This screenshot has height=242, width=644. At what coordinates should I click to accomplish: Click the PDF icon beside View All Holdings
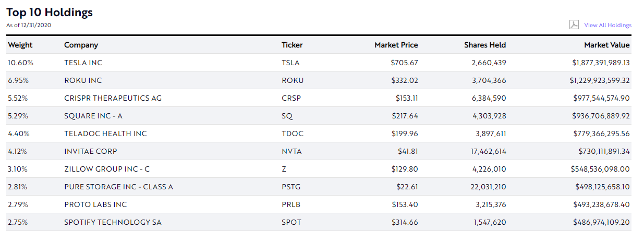click(574, 25)
